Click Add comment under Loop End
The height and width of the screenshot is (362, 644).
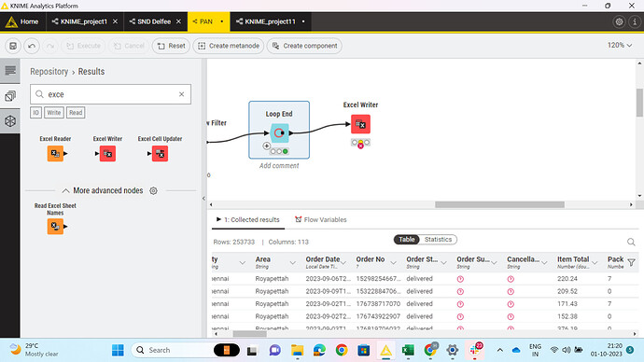click(279, 166)
